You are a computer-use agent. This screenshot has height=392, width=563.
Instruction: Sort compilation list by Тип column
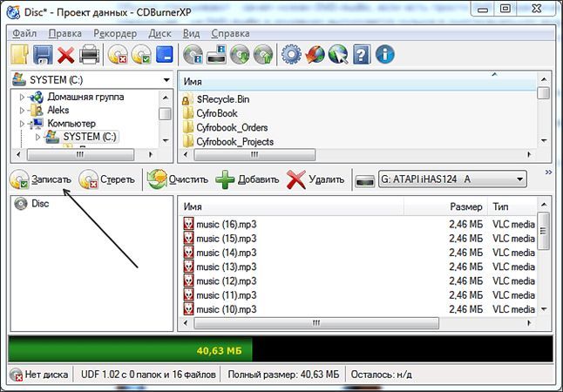point(512,206)
